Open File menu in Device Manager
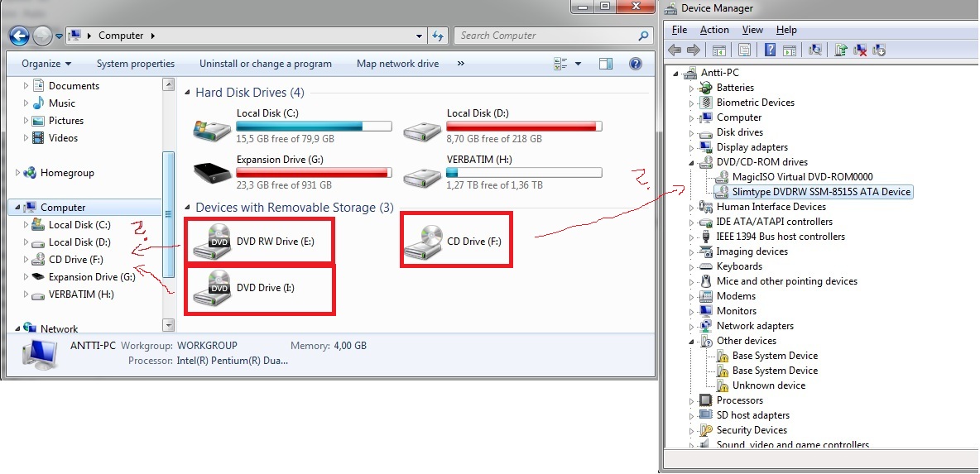 point(680,29)
